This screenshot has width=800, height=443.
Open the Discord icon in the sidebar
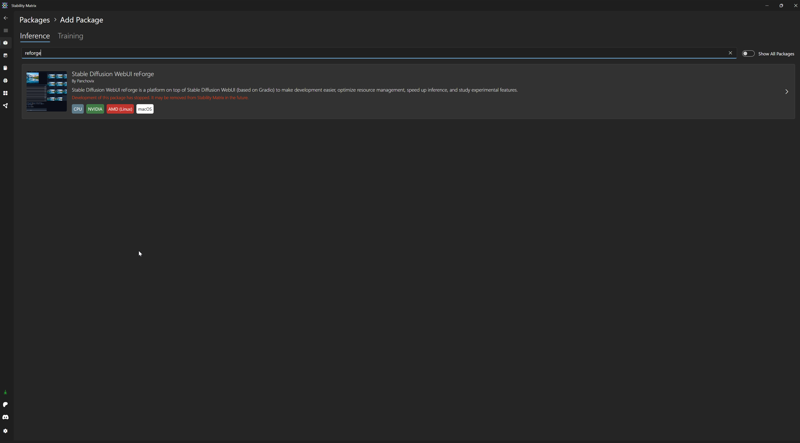coord(6,417)
